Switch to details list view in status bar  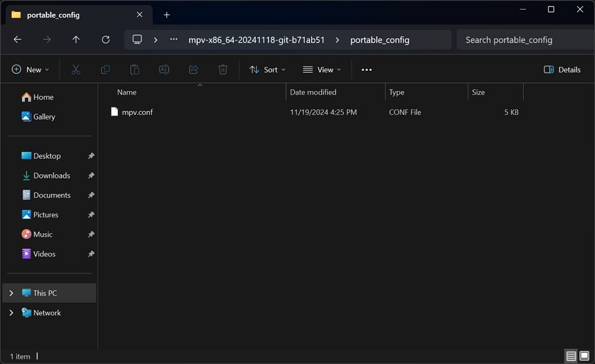tap(571, 356)
